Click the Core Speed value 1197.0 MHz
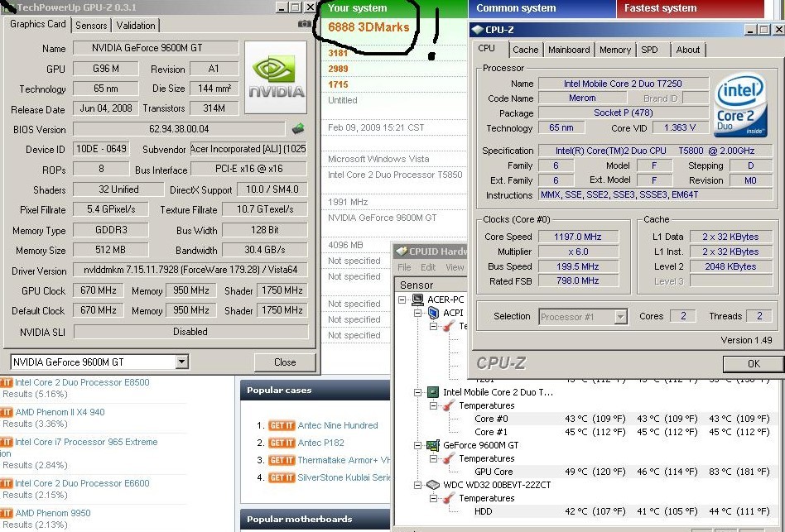 (x=578, y=237)
